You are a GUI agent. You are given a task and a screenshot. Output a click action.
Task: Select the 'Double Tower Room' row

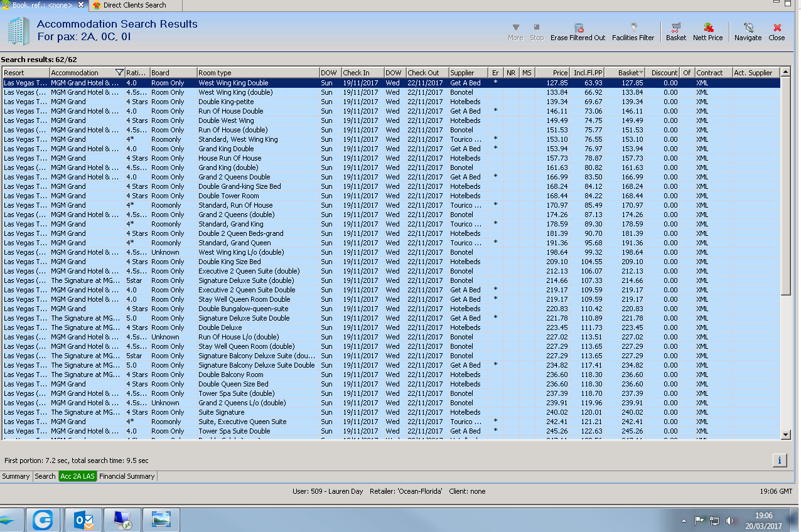click(x=390, y=196)
